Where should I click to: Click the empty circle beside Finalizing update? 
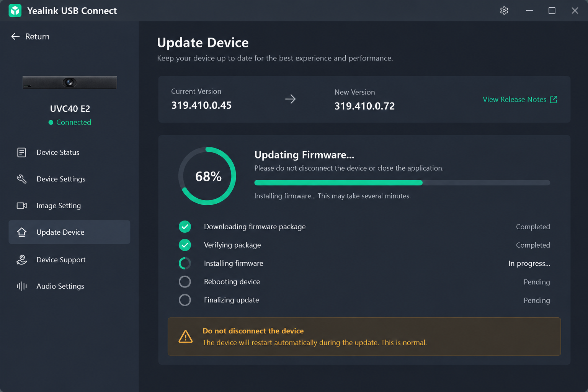(x=185, y=300)
